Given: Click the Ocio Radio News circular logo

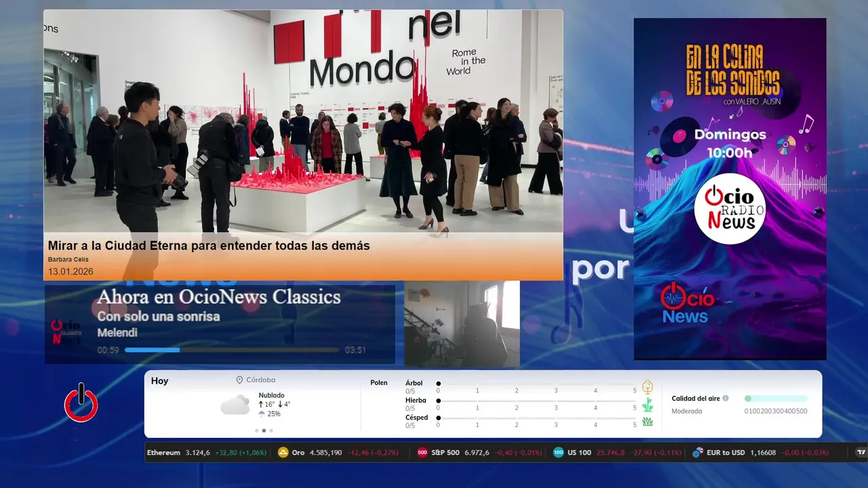Looking at the screenshot, I should click(730, 209).
